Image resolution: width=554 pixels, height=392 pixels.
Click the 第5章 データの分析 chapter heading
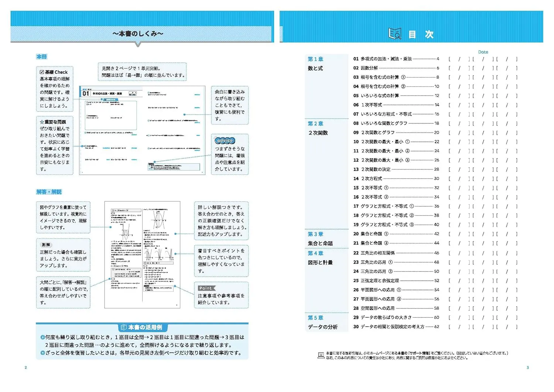pyautogui.click(x=322, y=322)
